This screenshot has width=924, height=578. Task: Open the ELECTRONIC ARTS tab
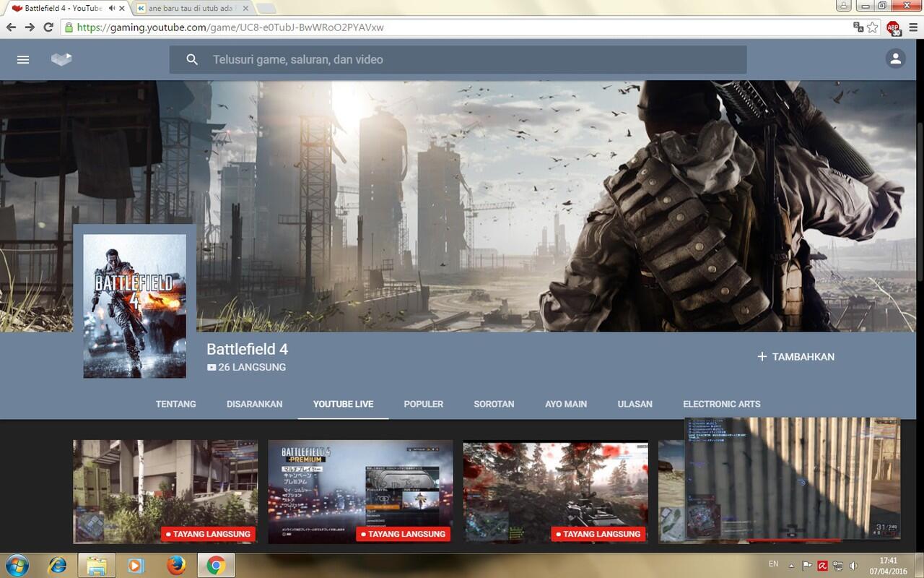click(x=722, y=404)
